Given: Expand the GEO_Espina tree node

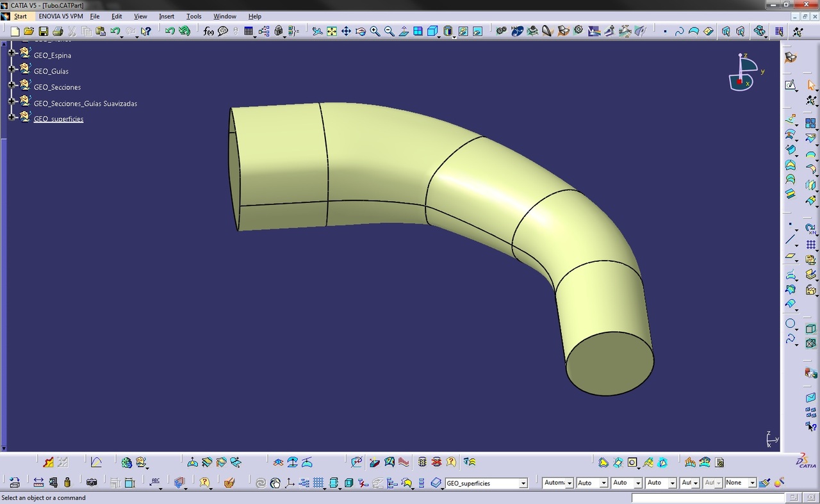Looking at the screenshot, I should 12,53.
